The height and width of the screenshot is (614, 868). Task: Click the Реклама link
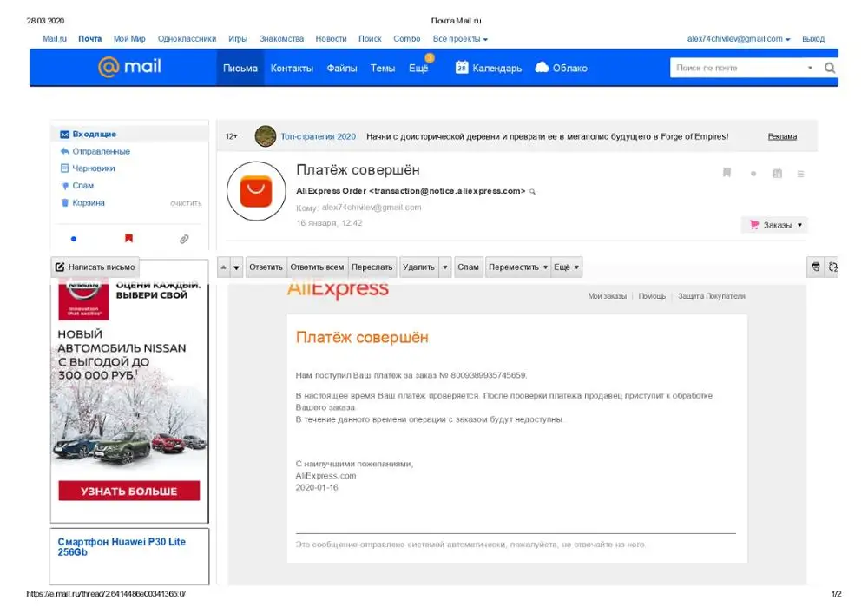pyautogui.click(x=782, y=136)
